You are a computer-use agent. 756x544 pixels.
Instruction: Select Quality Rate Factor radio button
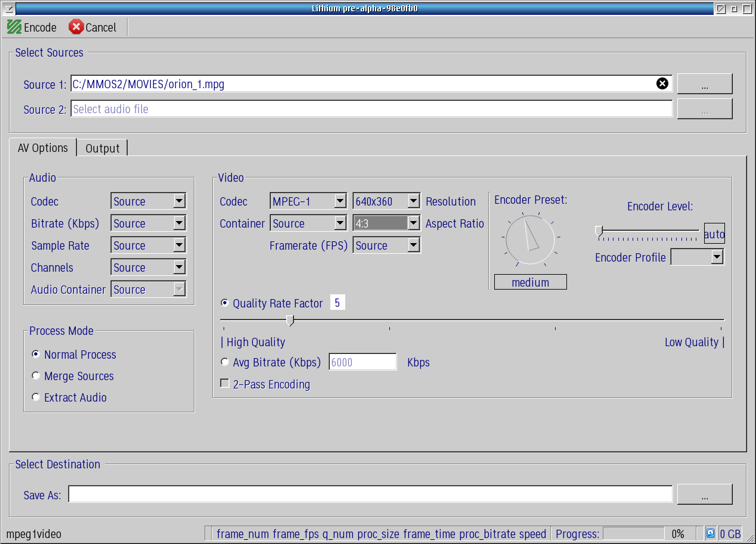225,303
